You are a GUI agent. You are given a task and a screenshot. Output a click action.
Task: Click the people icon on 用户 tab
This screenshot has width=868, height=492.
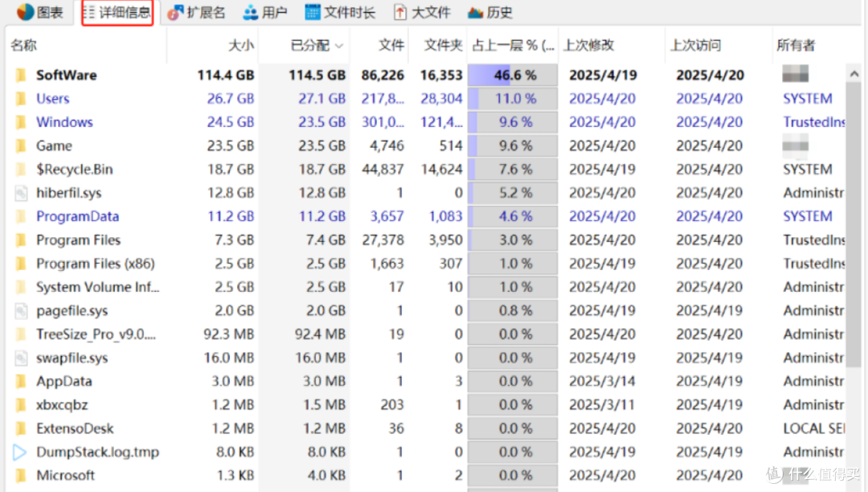251,12
